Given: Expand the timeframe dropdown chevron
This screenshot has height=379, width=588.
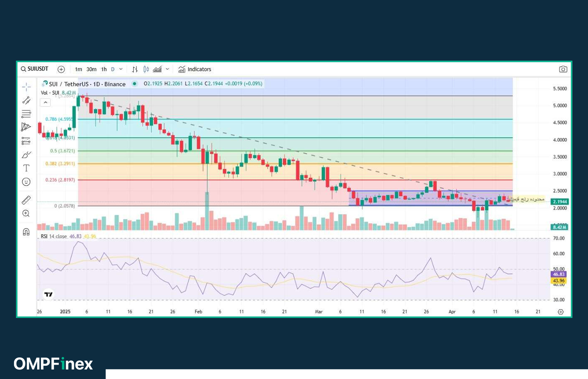Looking at the screenshot, I should point(121,69).
